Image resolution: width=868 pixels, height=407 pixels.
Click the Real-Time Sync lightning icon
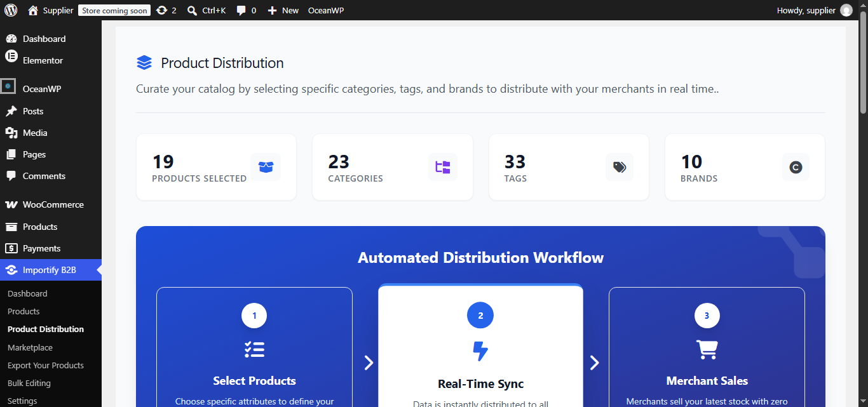[x=480, y=351]
